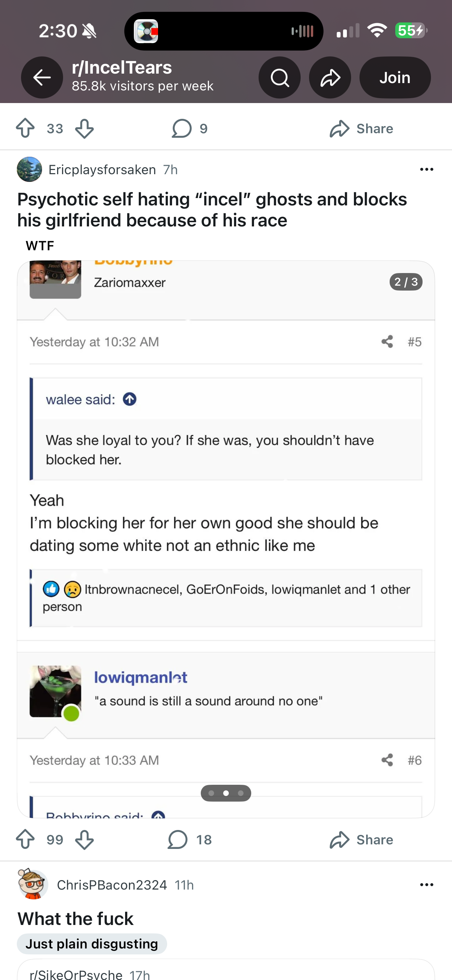Upvote the post with 99 votes
The image size is (452, 980).
coord(26,839)
